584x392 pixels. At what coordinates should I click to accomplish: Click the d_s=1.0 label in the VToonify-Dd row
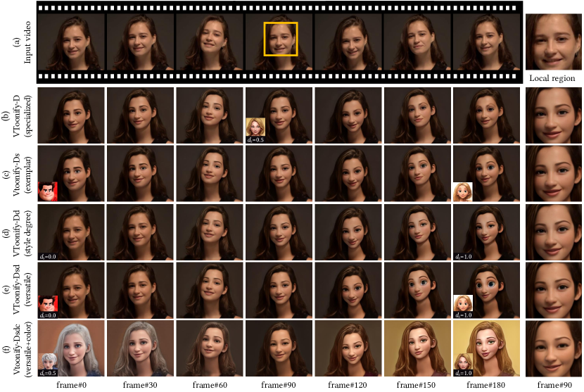pyautogui.click(x=463, y=257)
